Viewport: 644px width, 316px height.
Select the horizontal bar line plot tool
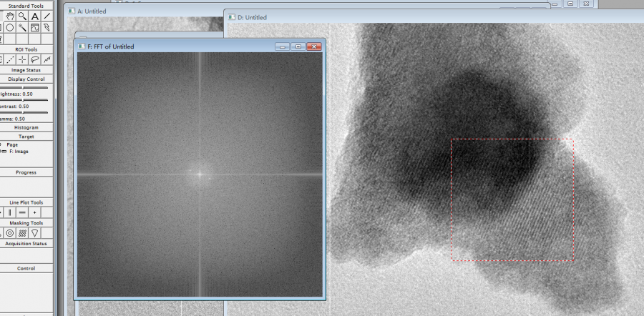23,212
